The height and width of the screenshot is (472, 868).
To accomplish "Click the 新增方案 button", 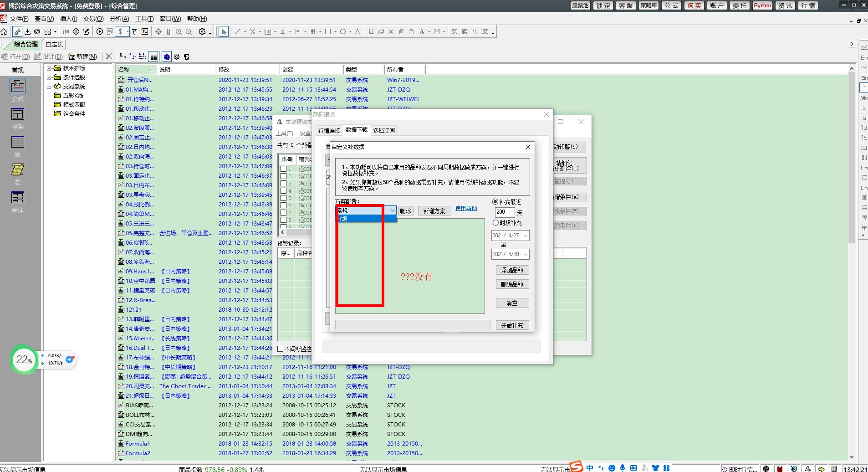I will coord(434,211).
